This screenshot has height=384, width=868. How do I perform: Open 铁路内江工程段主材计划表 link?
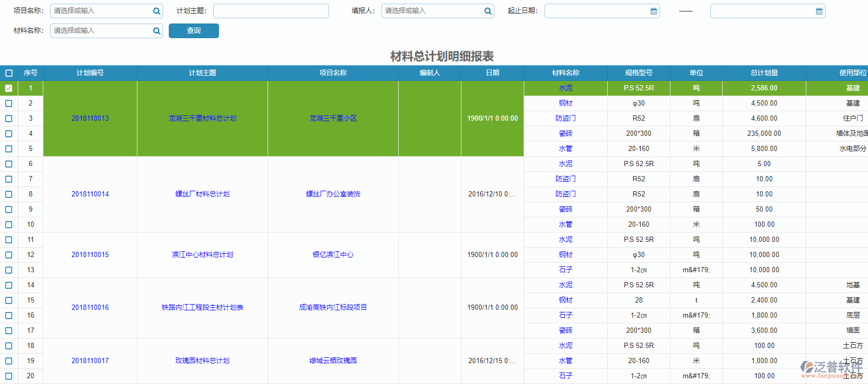[203, 308]
